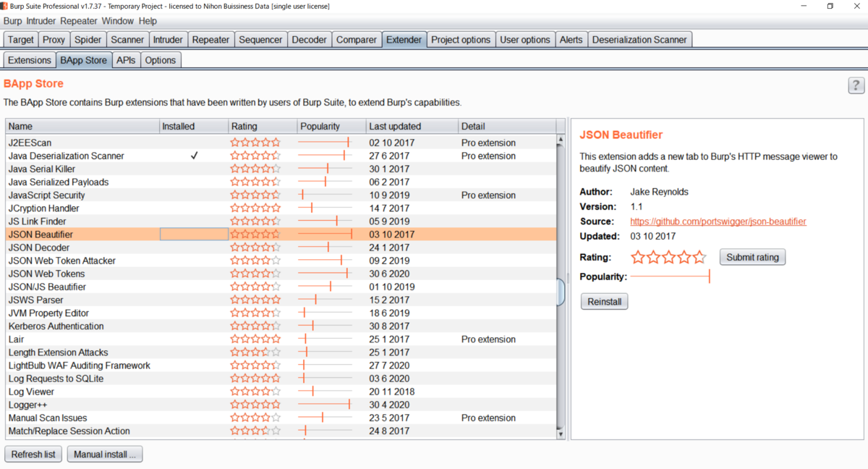This screenshot has height=469, width=868.
Task: Select the Kerberos Authentication row
Action: tap(281, 326)
